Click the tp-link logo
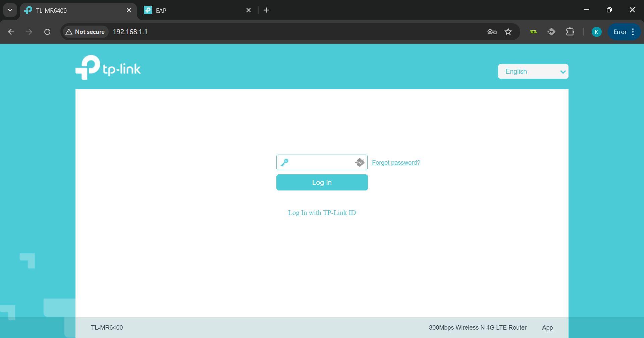644x338 pixels. (108, 67)
